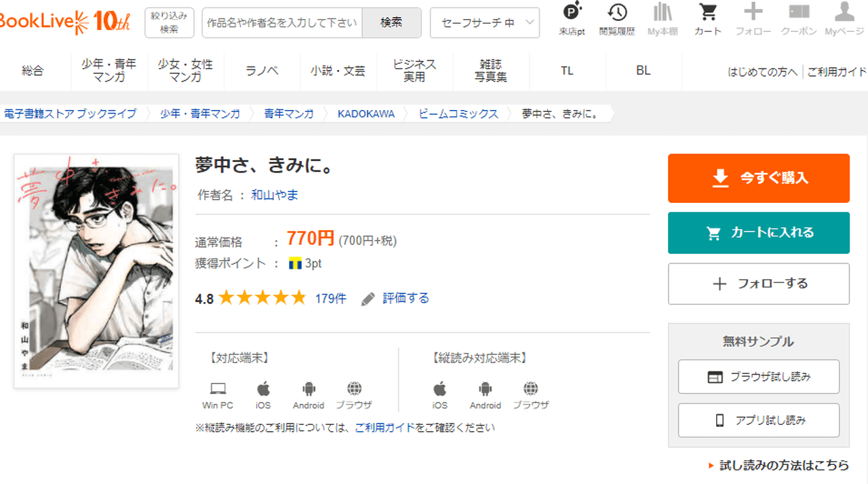Image resolution: width=868 pixels, height=484 pixels.
Task: Expand the セーフサーチ dropdown
Action: point(484,22)
